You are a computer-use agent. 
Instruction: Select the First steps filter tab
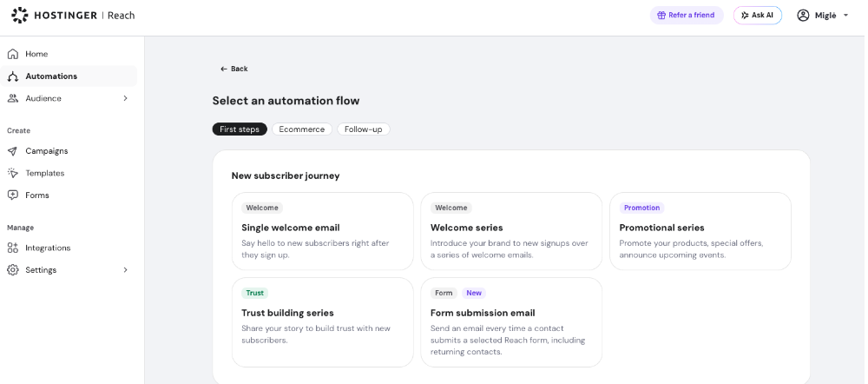pyautogui.click(x=240, y=129)
